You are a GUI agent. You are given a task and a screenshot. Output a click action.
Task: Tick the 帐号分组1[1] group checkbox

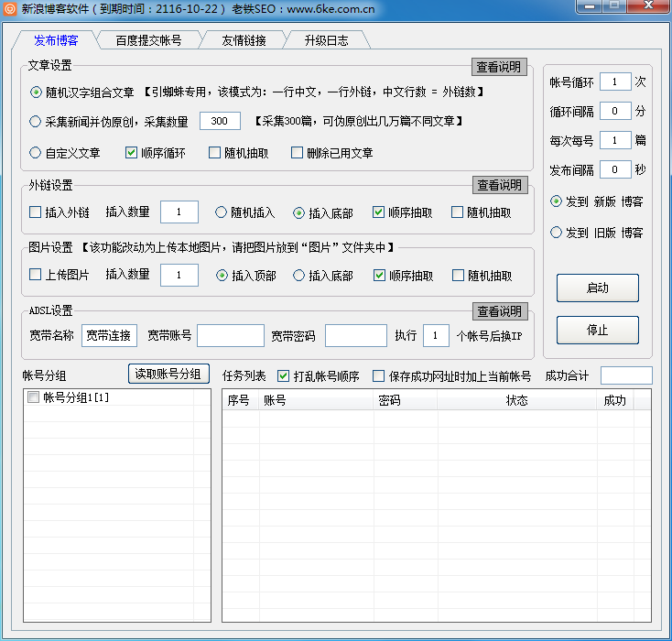pos(34,397)
